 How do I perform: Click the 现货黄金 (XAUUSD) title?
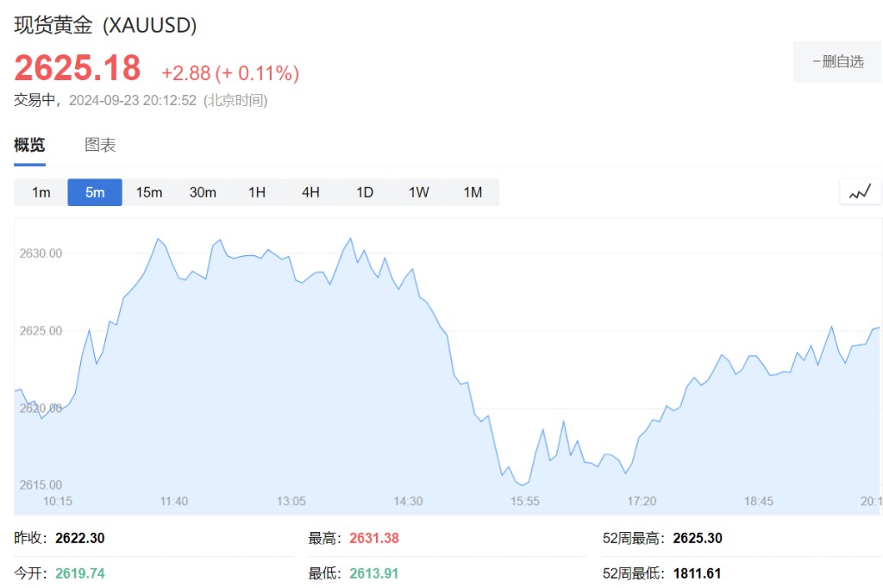tap(105, 26)
